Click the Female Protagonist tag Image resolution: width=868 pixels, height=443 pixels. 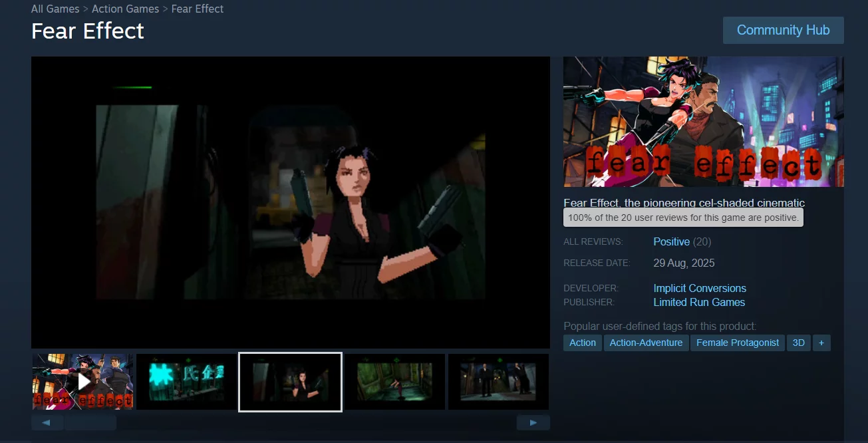point(737,343)
